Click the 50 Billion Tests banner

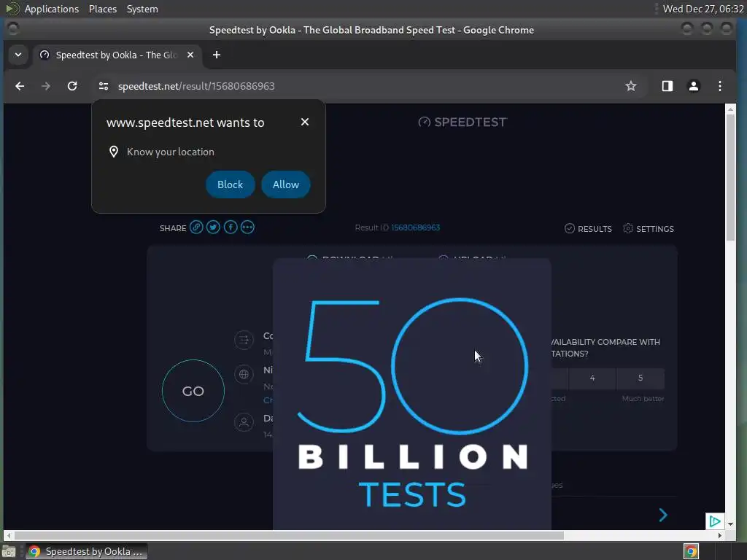click(x=412, y=394)
